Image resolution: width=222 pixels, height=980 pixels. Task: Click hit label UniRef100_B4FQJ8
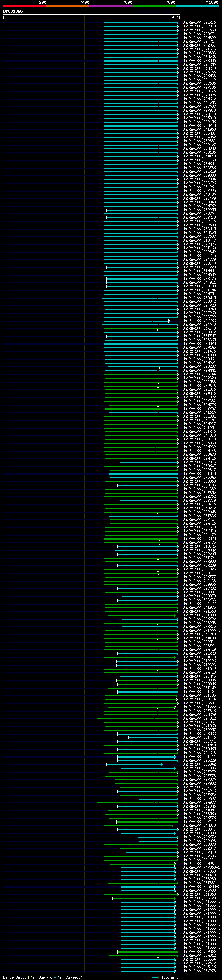click(x=199, y=436)
